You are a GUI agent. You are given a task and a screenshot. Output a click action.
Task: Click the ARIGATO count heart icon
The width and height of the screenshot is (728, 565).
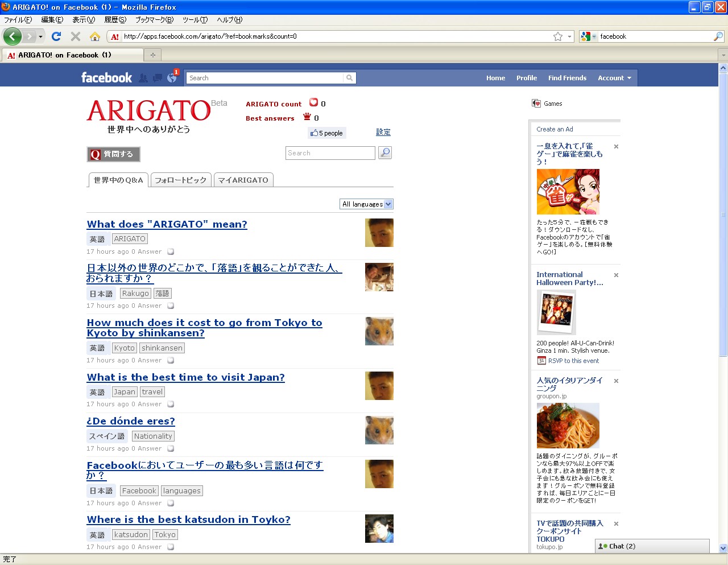point(313,102)
